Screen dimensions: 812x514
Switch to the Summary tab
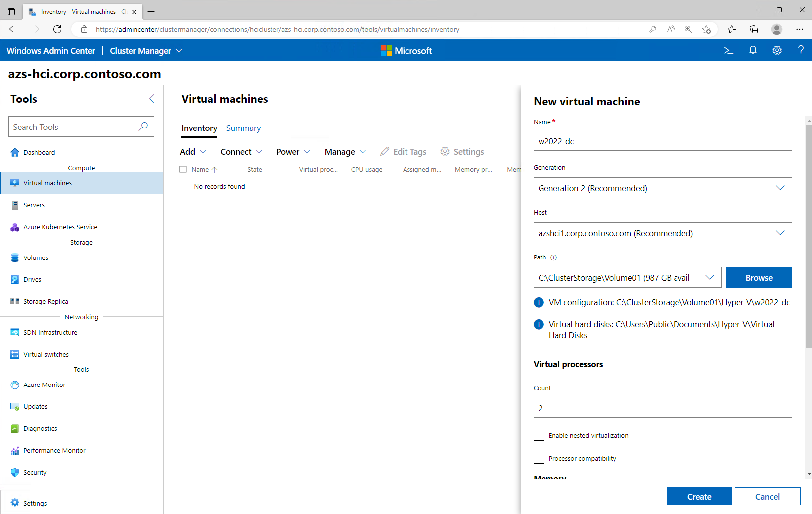pyautogui.click(x=243, y=128)
